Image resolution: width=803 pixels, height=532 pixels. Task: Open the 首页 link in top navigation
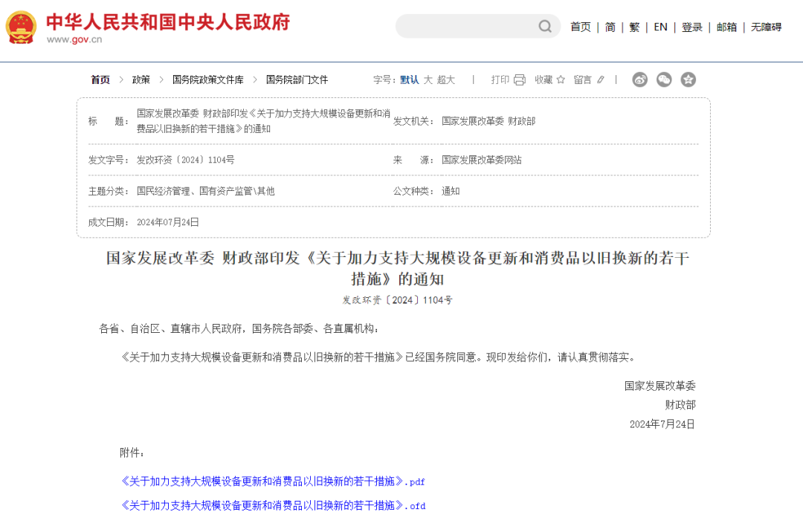[580, 27]
